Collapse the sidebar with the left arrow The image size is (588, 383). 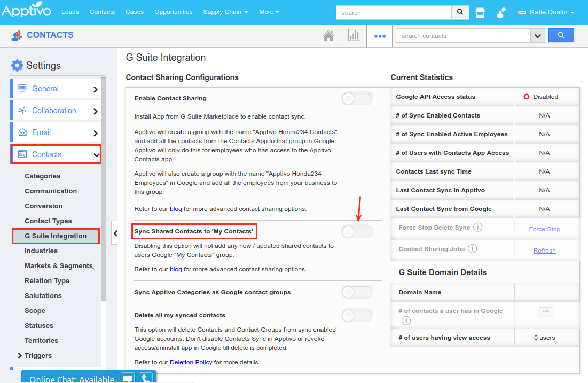tap(115, 233)
